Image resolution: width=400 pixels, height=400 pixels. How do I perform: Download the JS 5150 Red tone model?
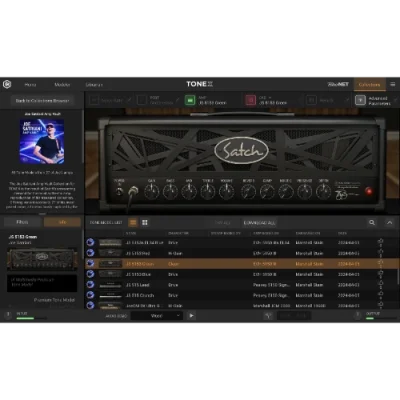point(90,253)
